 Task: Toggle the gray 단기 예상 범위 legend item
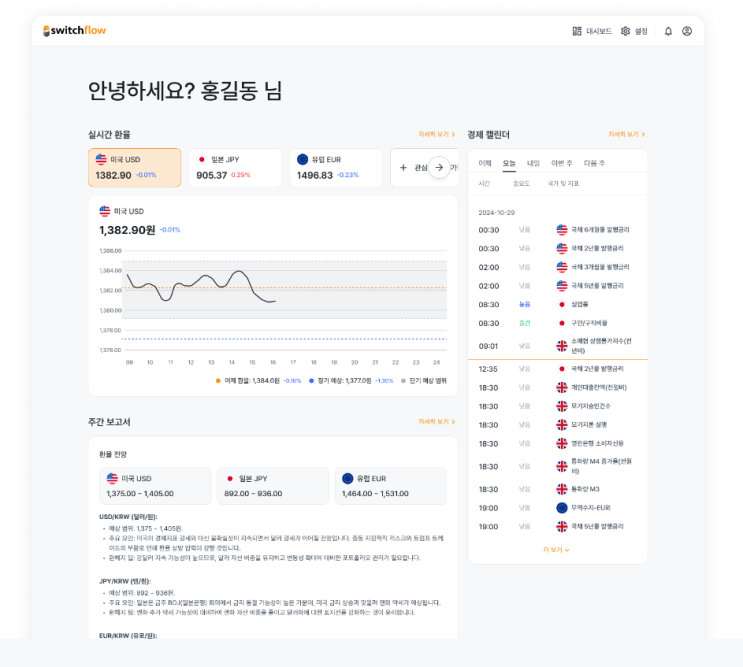[x=424, y=381]
